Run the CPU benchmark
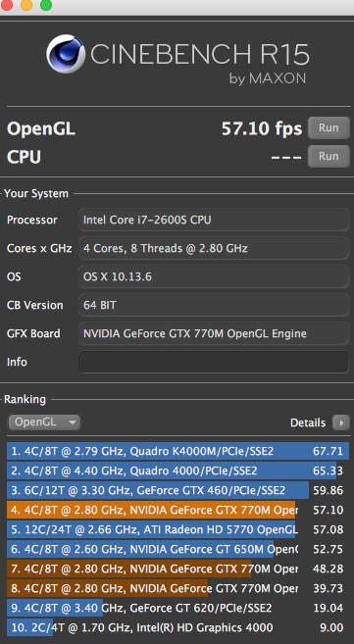Image resolution: width=354 pixels, height=644 pixels. click(329, 156)
